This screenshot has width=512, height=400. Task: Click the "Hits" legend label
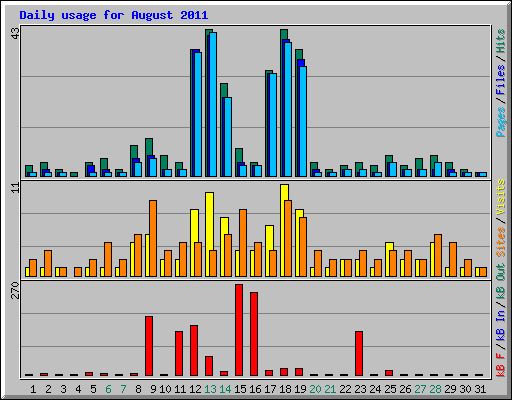tap(500, 41)
